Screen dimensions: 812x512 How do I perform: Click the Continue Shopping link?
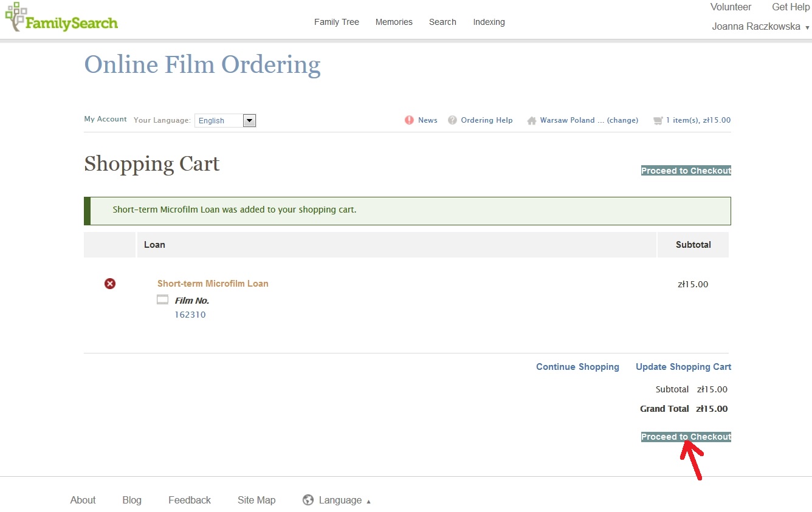577,367
